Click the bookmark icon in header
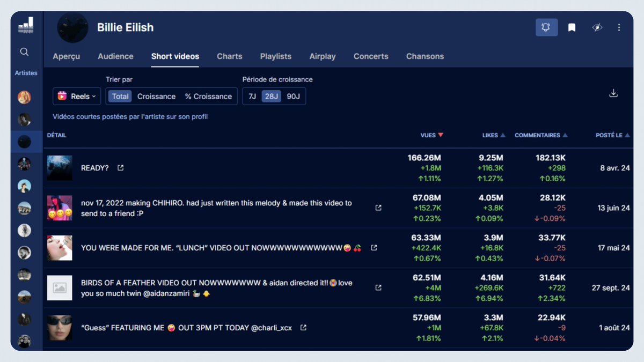The width and height of the screenshot is (644, 362). click(572, 27)
